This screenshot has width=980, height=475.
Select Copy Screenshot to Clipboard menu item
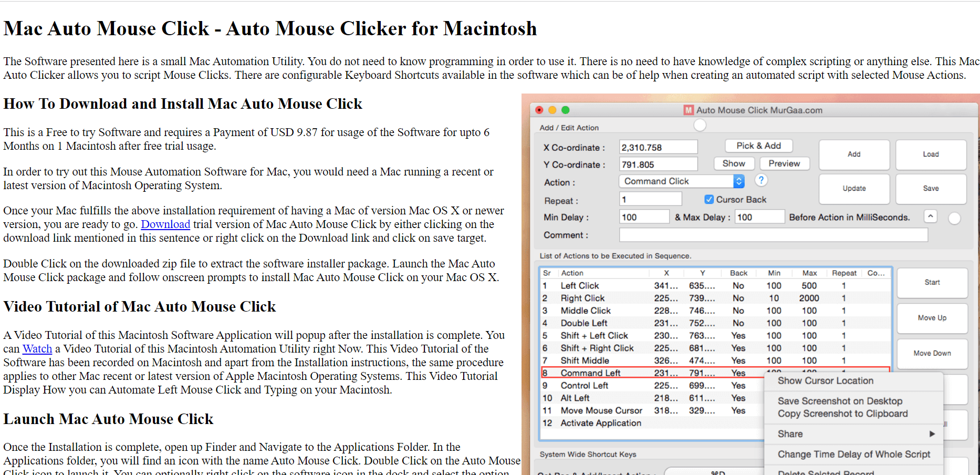[842, 414]
